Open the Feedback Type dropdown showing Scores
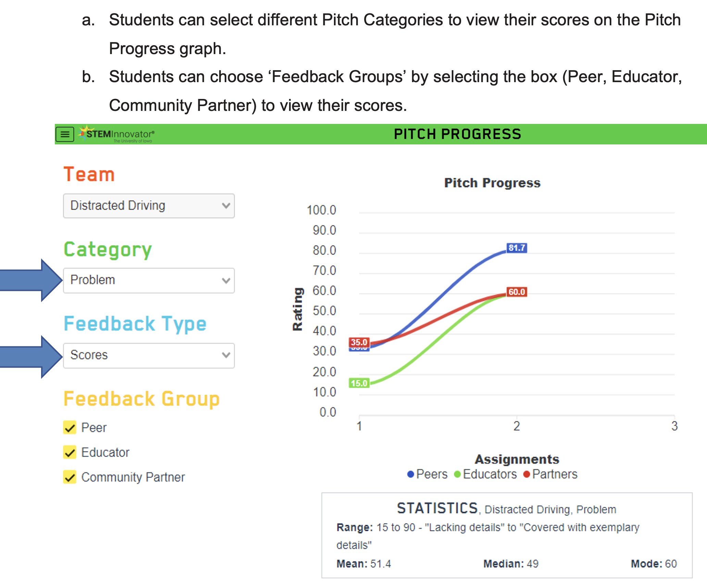Image resolution: width=707 pixels, height=588 pixels. [149, 355]
